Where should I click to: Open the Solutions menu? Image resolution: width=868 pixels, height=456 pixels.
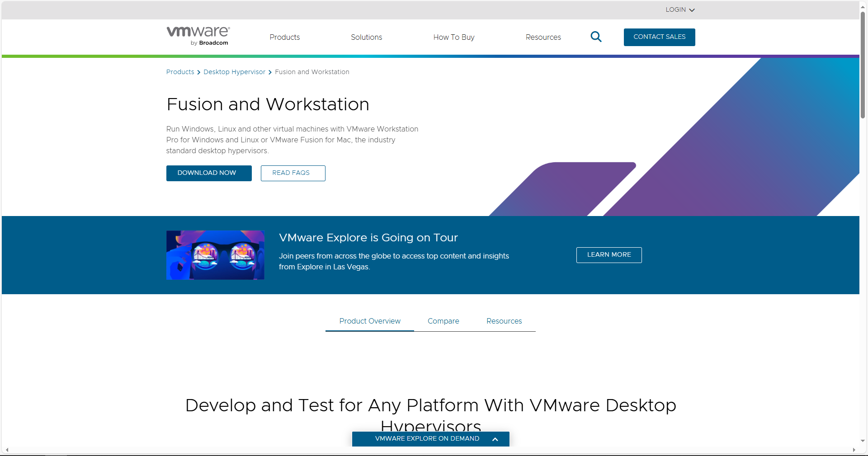pos(367,37)
